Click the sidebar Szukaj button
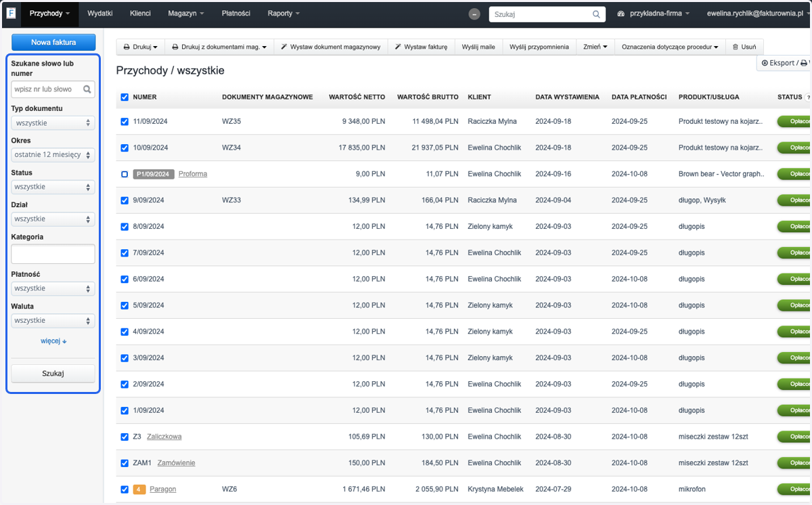The image size is (812, 505). 53,373
